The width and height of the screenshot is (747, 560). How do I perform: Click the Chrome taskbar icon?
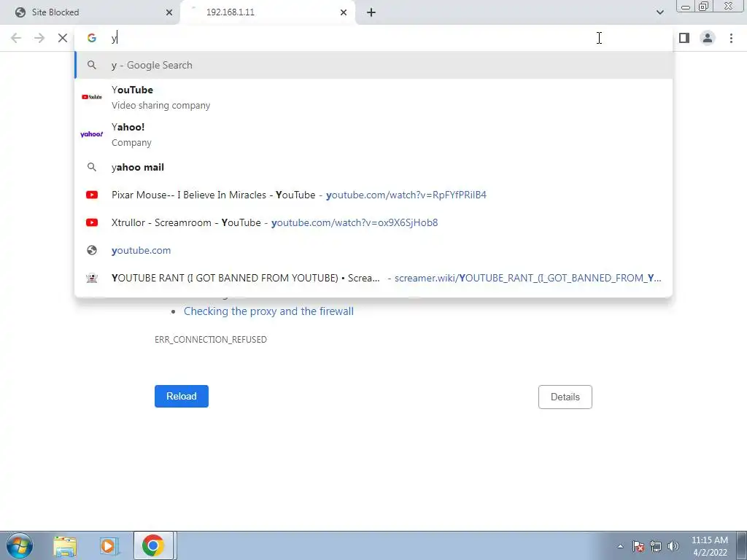pyautogui.click(x=152, y=545)
